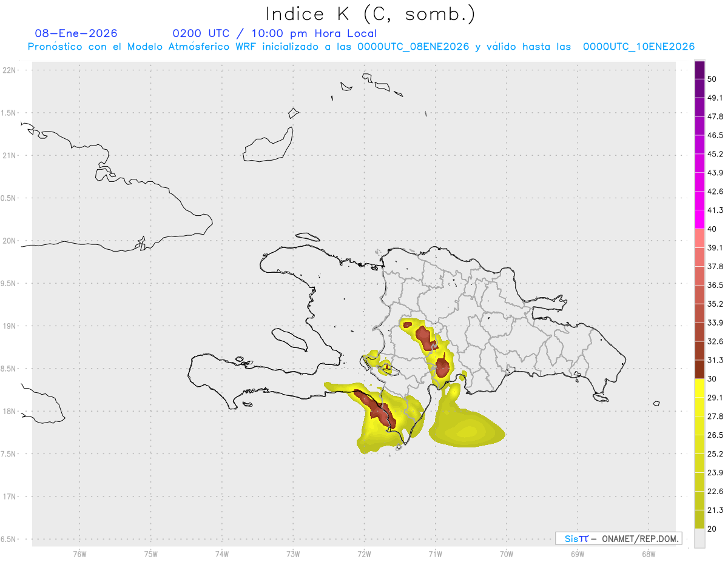Click the longitude label "68W"
This screenshot has width=728, height=562.
point(649,554)
